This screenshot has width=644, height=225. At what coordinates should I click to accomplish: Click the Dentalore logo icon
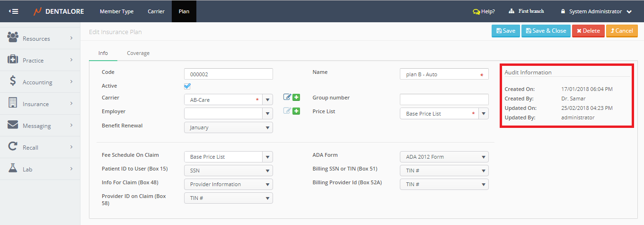(37, 11)
